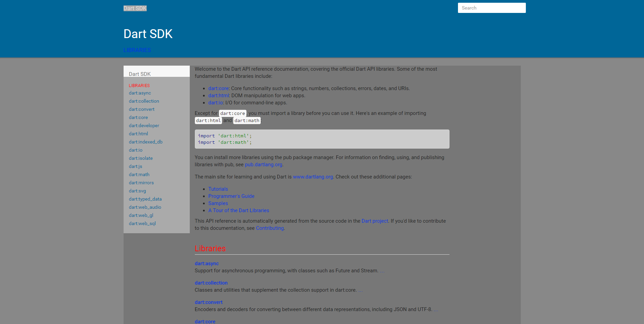Select Dart SDK heading in sidebar
Screen dimensions: 644x324
tap(140, 74)
